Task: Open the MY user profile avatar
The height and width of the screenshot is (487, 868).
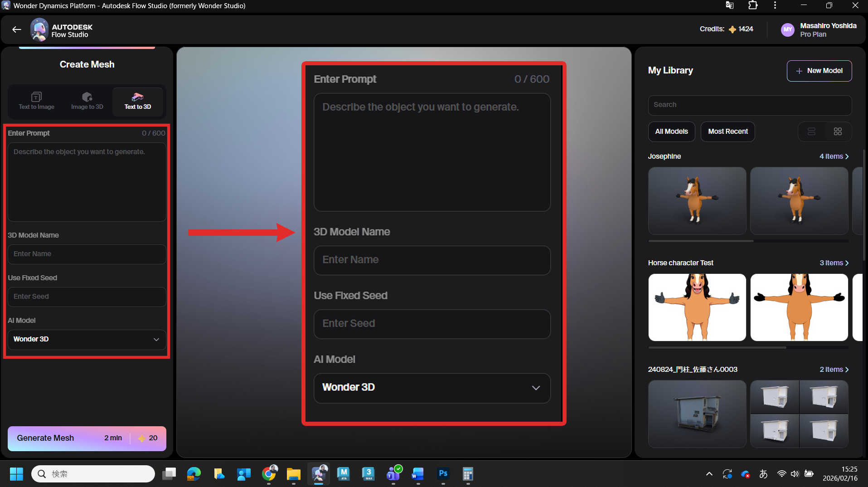Action: (x=788, y=30)
